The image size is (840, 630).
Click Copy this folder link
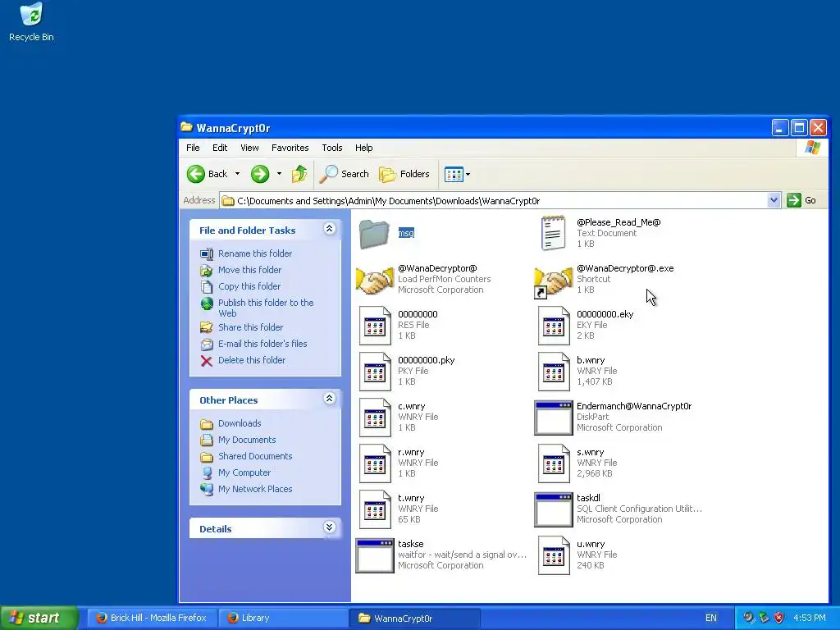point(249,286)
